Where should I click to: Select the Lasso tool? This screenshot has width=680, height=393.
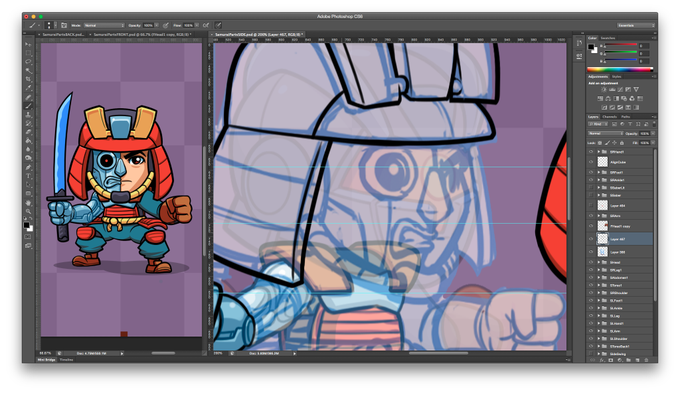pos(28,62)
